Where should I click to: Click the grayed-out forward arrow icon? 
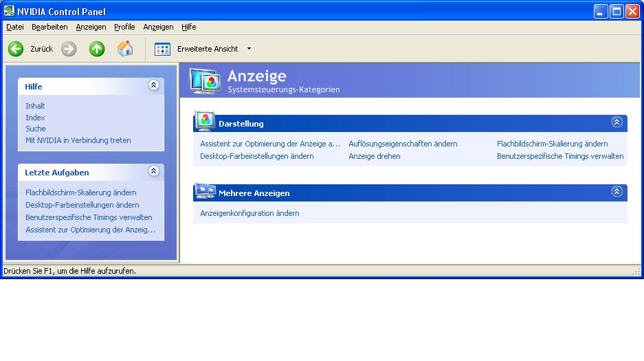click(69, 49)
